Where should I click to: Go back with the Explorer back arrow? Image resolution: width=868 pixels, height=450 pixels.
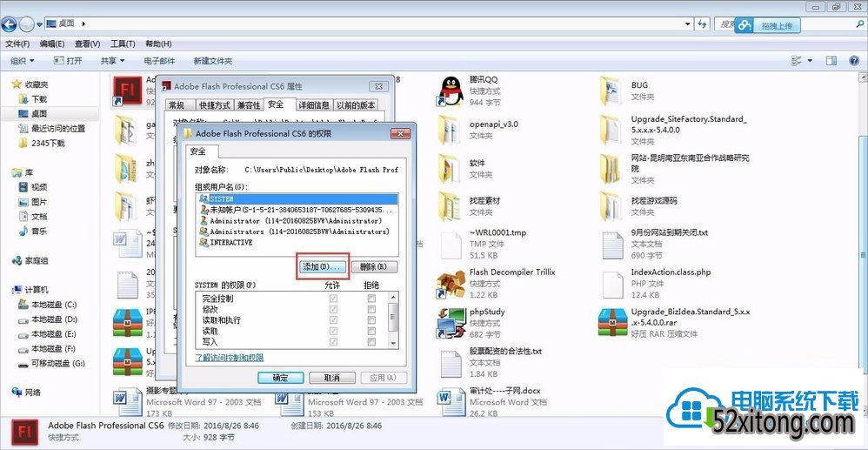point(9,24)
